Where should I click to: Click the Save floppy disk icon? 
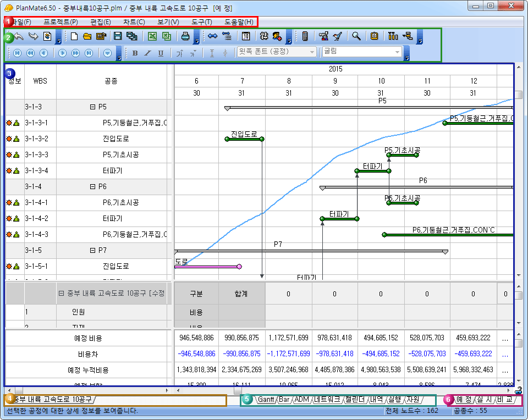coord(118,36)
